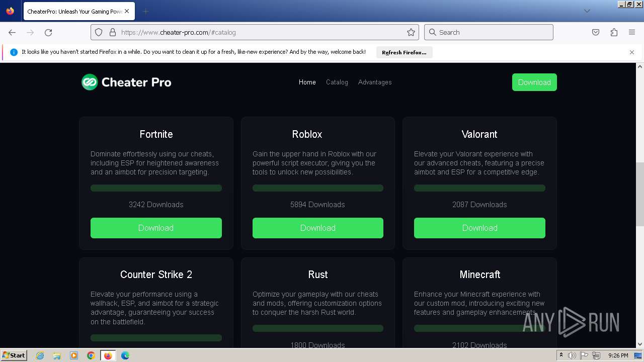Click the header Download button

coord(534,82)
